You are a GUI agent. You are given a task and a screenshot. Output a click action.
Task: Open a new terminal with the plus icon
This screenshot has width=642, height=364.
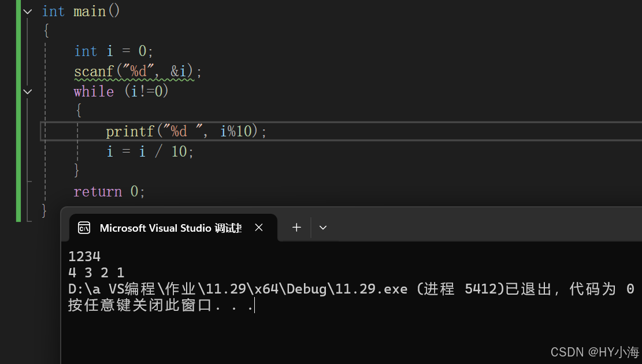coord(296,227)
